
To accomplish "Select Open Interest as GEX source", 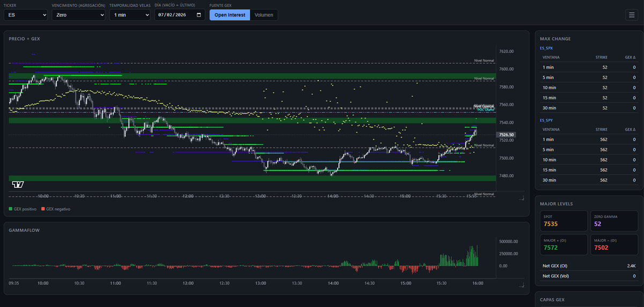I will (x=230, y=15).
